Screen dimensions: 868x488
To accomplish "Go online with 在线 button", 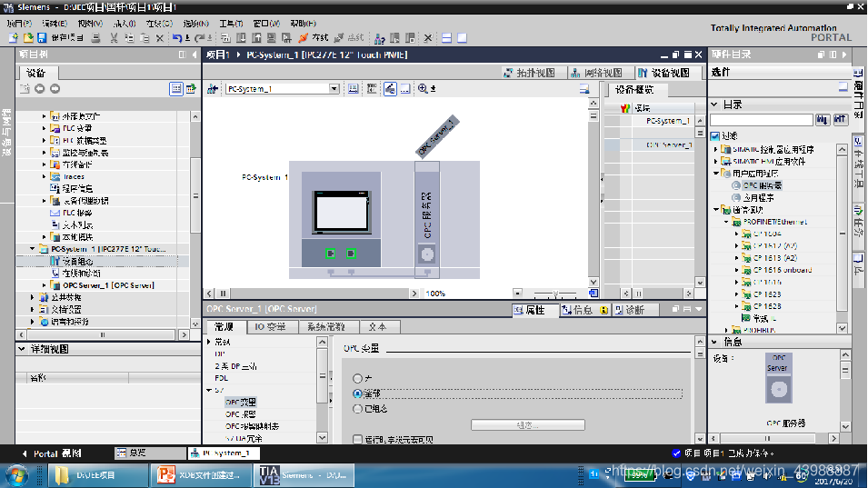I will 314,38.
